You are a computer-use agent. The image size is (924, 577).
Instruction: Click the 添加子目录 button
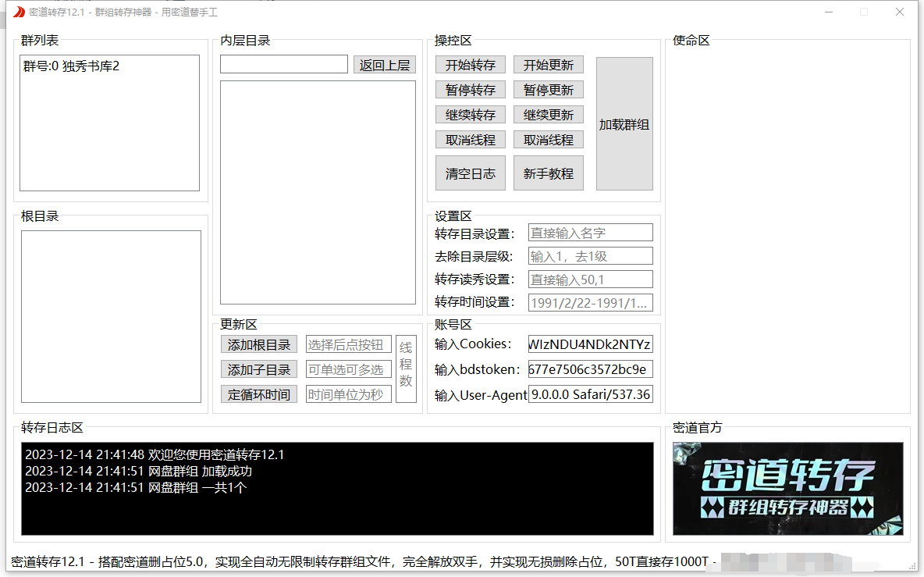[258, 369]
